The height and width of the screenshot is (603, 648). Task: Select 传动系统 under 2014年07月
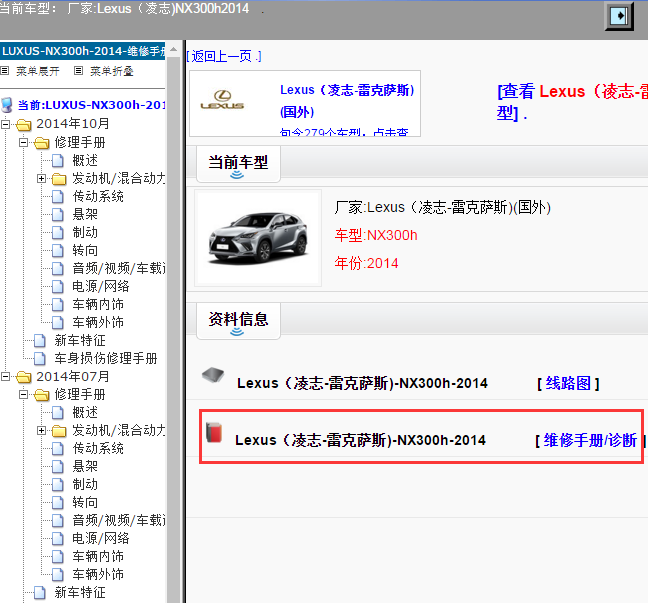tap(98, 448)
